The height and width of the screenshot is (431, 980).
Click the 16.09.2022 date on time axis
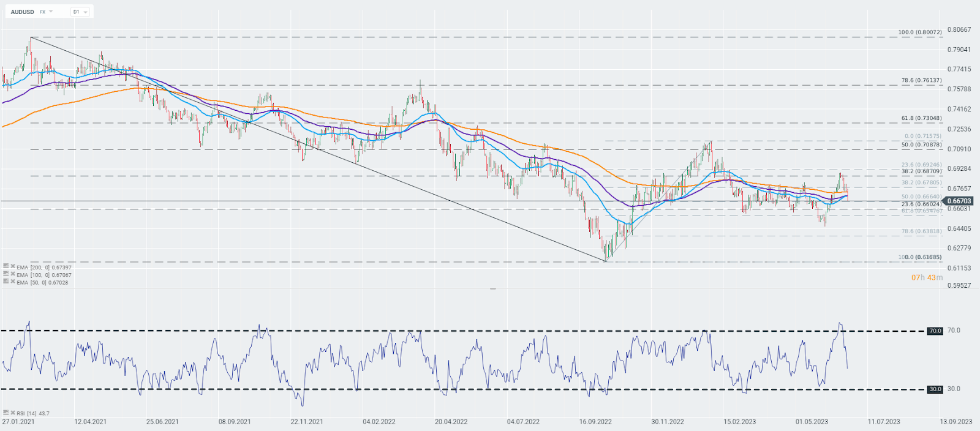(595, 421)
